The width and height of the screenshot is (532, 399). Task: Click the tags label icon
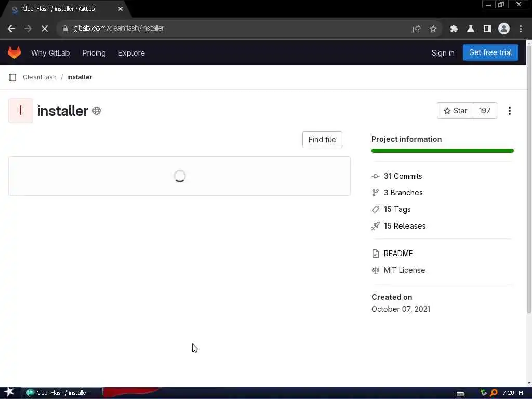[x=376, y=209]
